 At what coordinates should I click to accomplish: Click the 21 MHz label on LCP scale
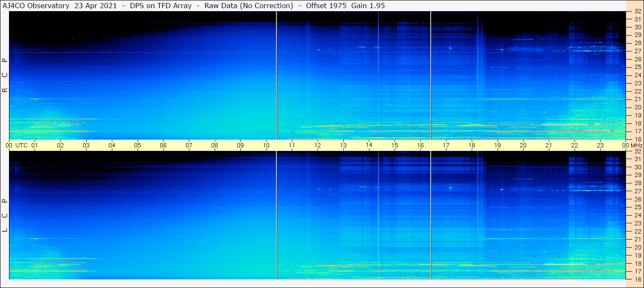click(637, 239)
